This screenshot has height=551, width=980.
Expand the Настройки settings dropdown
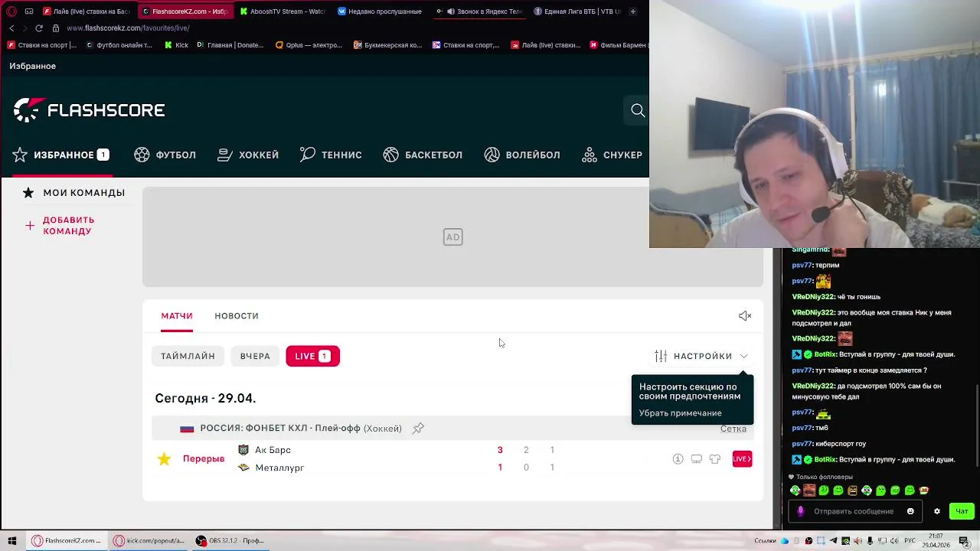701,356
